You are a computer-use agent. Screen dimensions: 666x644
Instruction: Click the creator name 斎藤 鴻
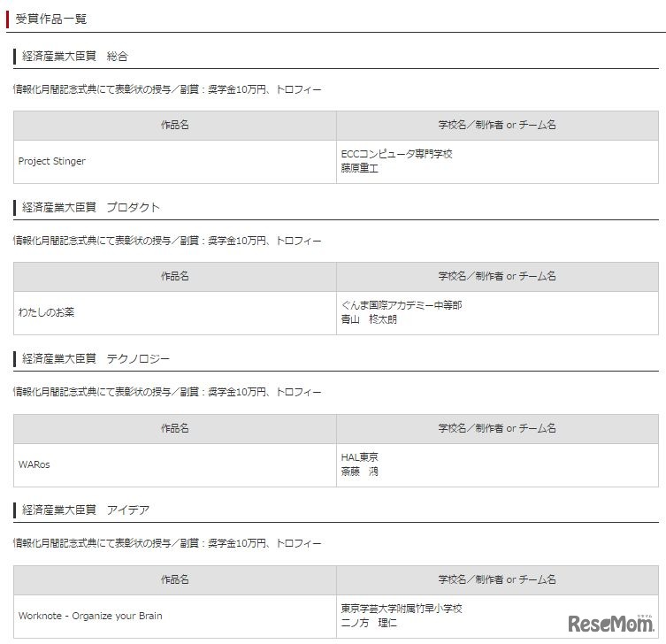click(360, 471)
